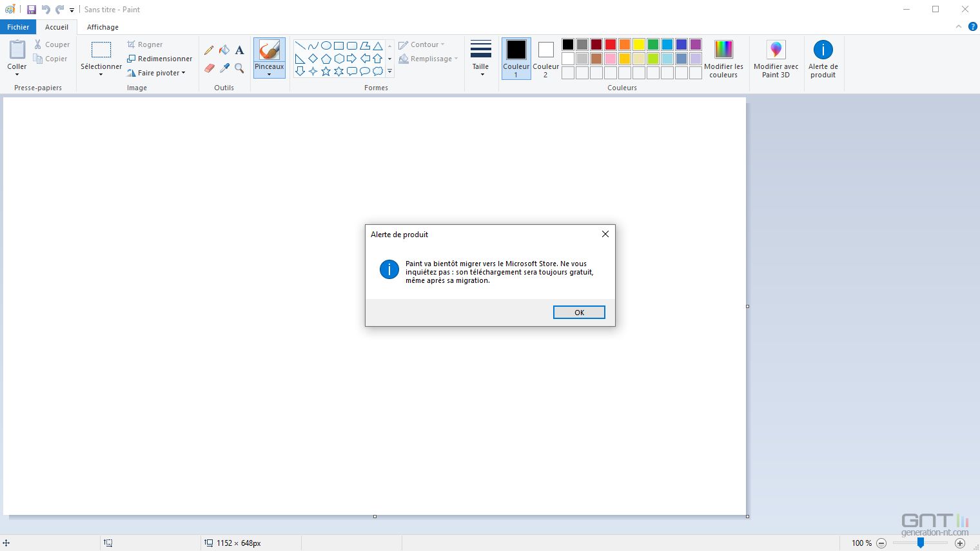Screen dimensions: 980x551
Task: Choose the Pentagon shape
Action: [326, 59]
